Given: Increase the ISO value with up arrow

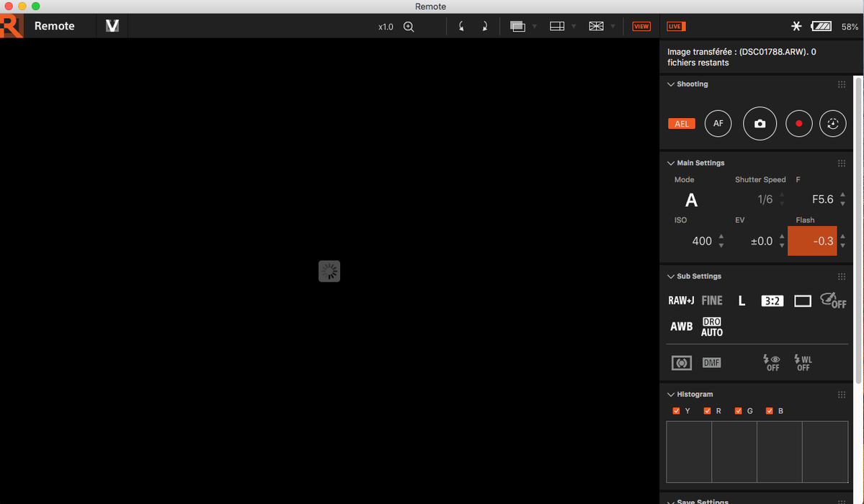Looking at the screenshot, I should pyautogui.click(x=721, y=236).
